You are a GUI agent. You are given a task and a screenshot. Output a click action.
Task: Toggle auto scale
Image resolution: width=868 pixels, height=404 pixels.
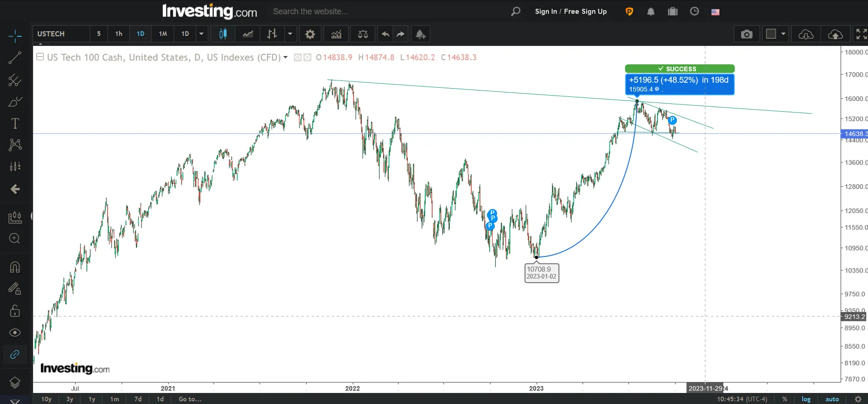click(832, 399)
